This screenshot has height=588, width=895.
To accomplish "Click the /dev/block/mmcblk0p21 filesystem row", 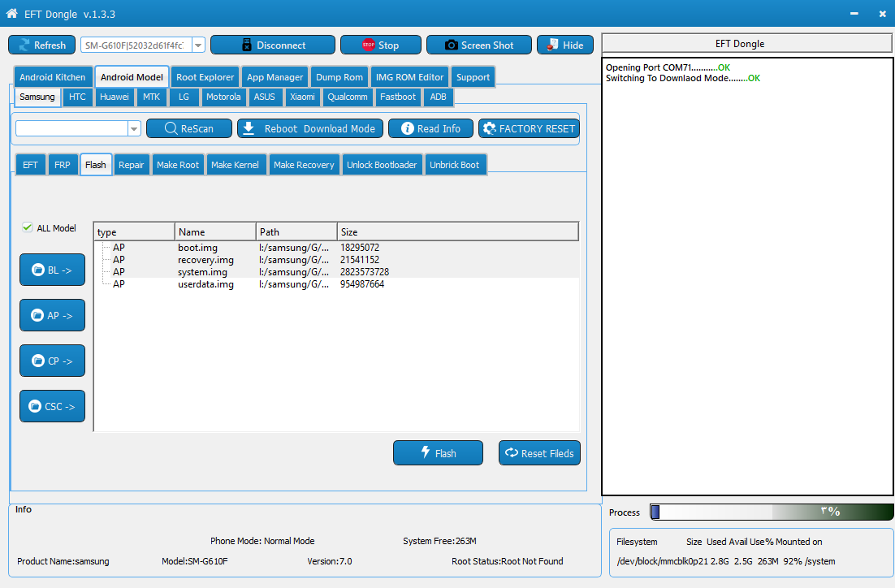I will [x=726, y=561].
